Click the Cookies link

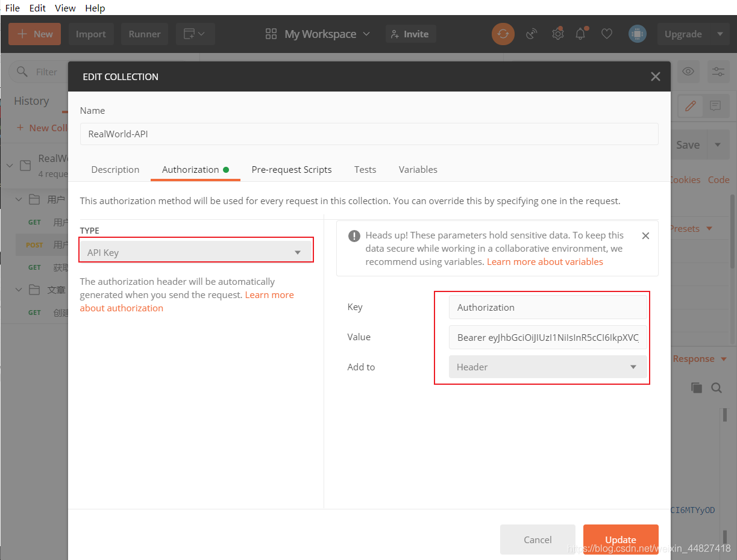click(685, 180)
